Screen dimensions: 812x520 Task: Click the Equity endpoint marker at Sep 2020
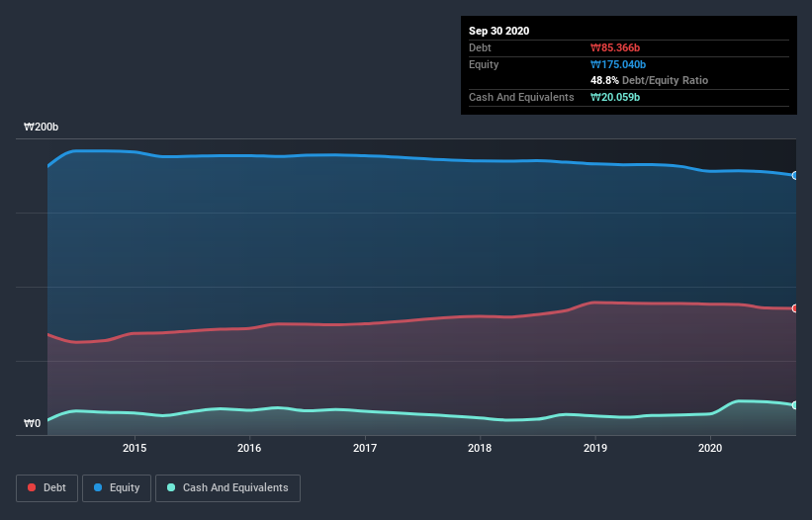(795, 176)
